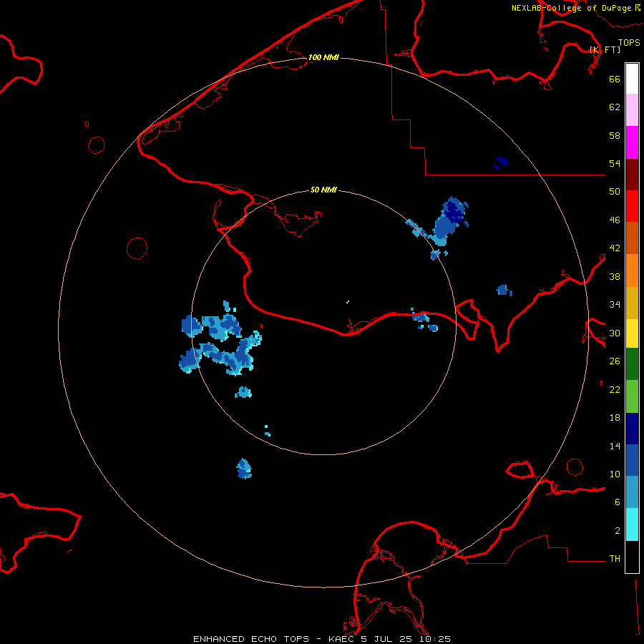Click the light pink swatch between 62 and 58
Image resolution: width=644 pixels, height=644 pixels.
point(632,109)
